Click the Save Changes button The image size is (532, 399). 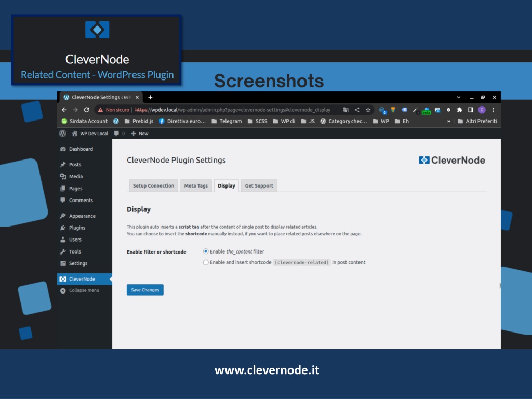pyautogui.click(x=145, y=290)
